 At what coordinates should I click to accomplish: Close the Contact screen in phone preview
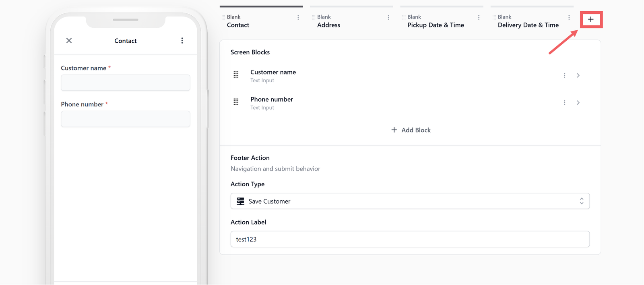tap(69, 41)
